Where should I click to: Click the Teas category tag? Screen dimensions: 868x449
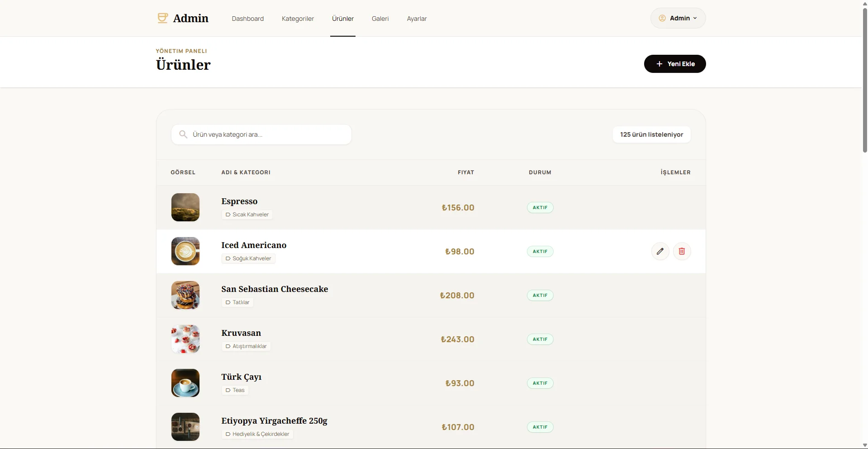[235, 390]
